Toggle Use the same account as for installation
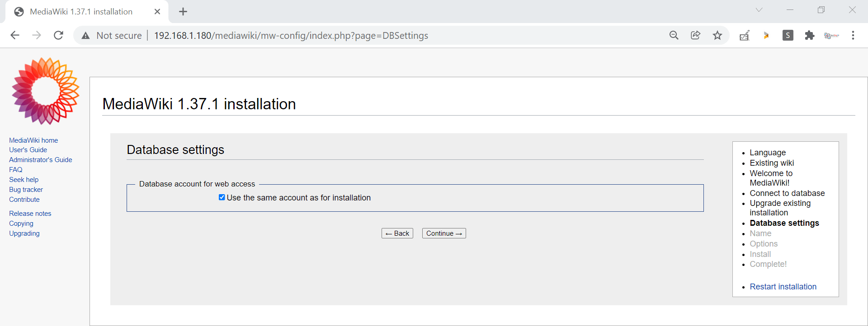 tap(222, 197)
